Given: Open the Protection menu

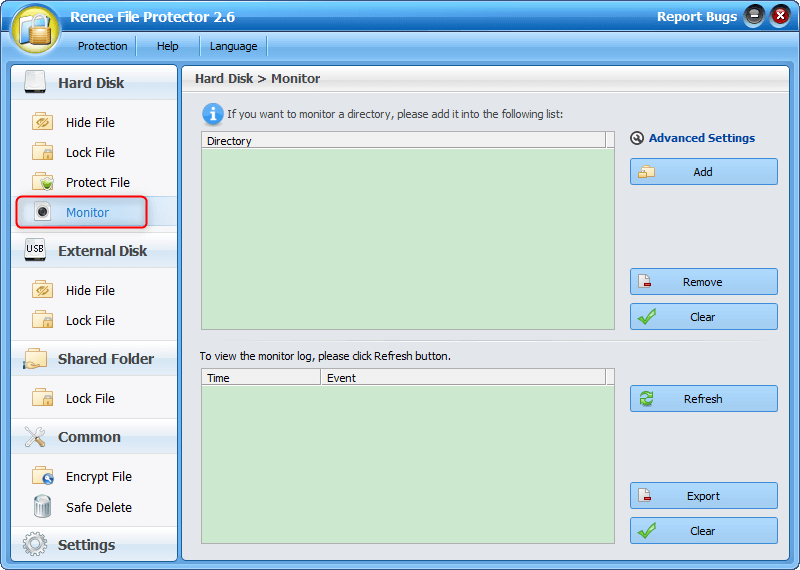Looking at the screenshot, I should point(103,46).
